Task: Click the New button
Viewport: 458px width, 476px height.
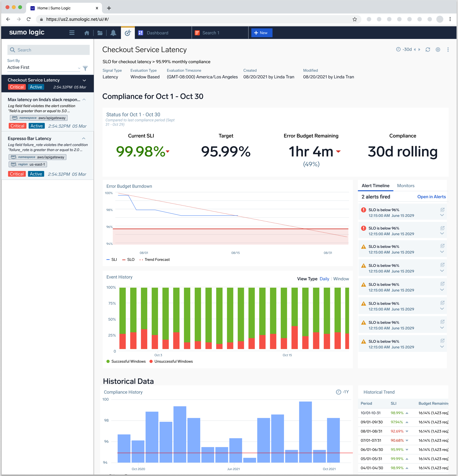Action: (x=261, y=32)
